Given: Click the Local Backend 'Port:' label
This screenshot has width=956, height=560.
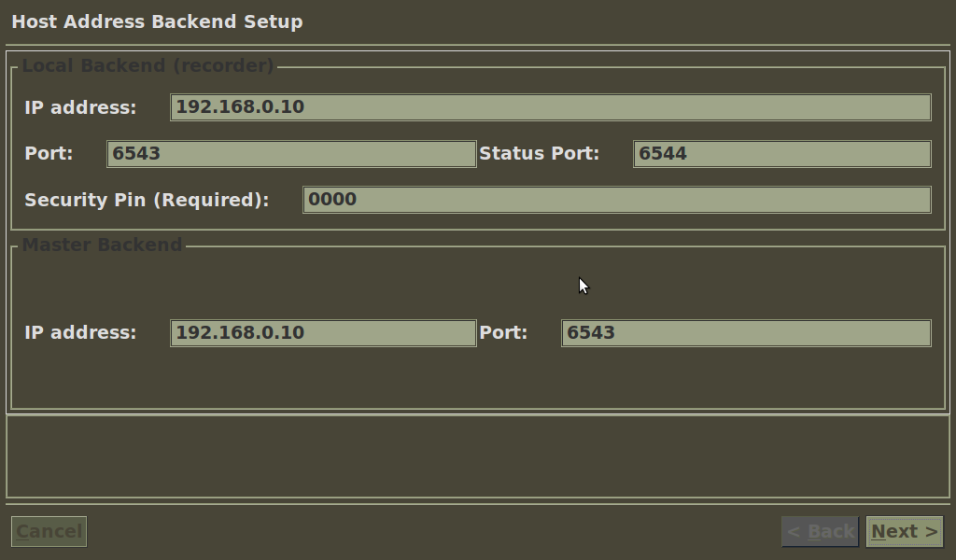Looking at the screenshot, I should tap(49, 153).
